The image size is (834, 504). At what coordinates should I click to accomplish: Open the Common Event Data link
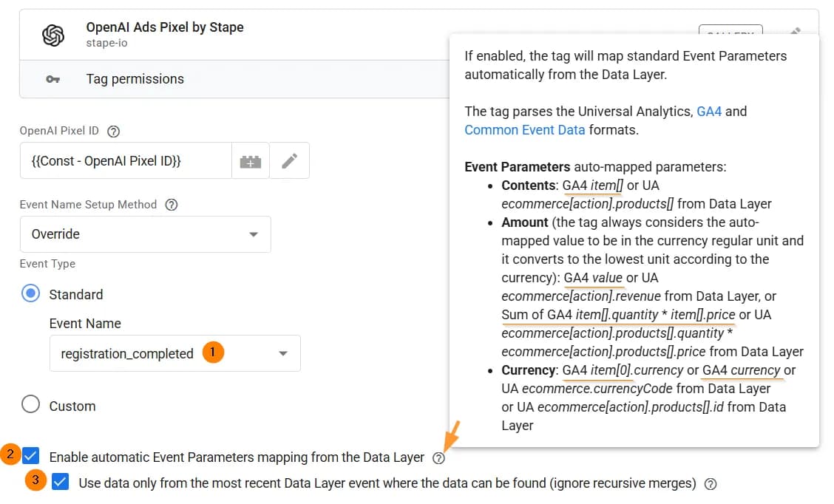(x=524, y=130)
